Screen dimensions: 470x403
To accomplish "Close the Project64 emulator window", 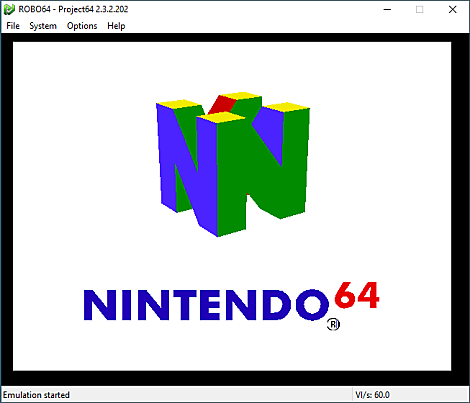I will click(452, 9).
